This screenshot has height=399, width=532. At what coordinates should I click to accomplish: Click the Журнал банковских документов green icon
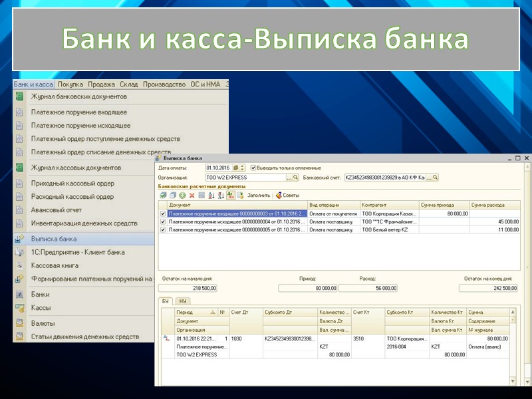[20, 96]
